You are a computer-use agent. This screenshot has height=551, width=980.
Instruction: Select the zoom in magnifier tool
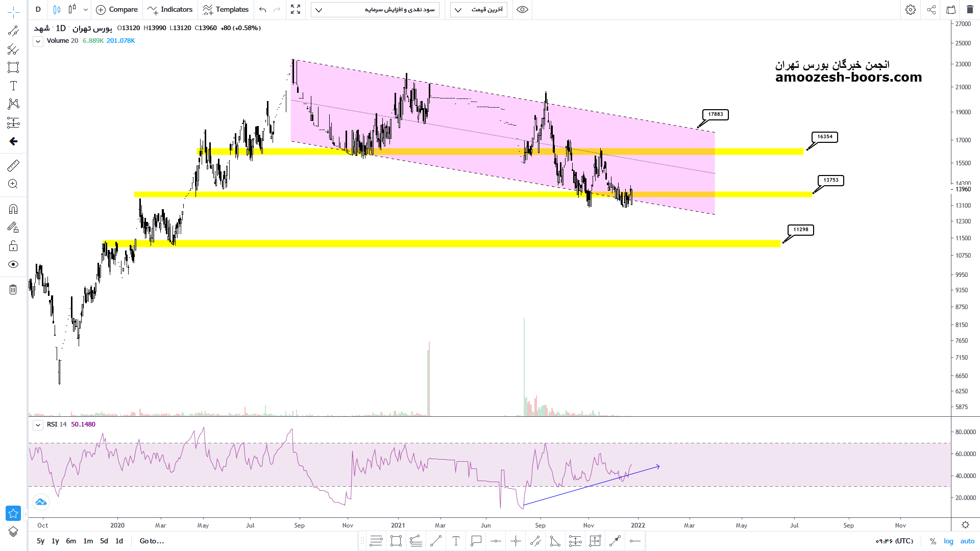click(x=13, y=184)
